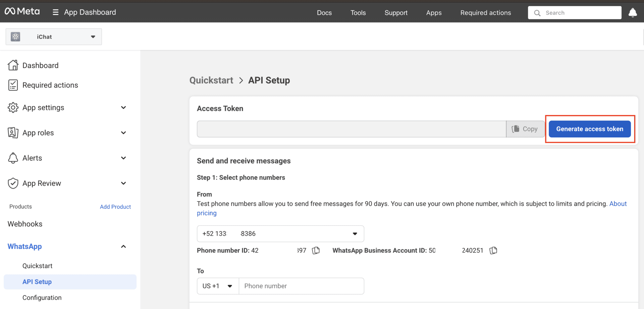
Task: Click Generate access token button
Action: point(589,129)
